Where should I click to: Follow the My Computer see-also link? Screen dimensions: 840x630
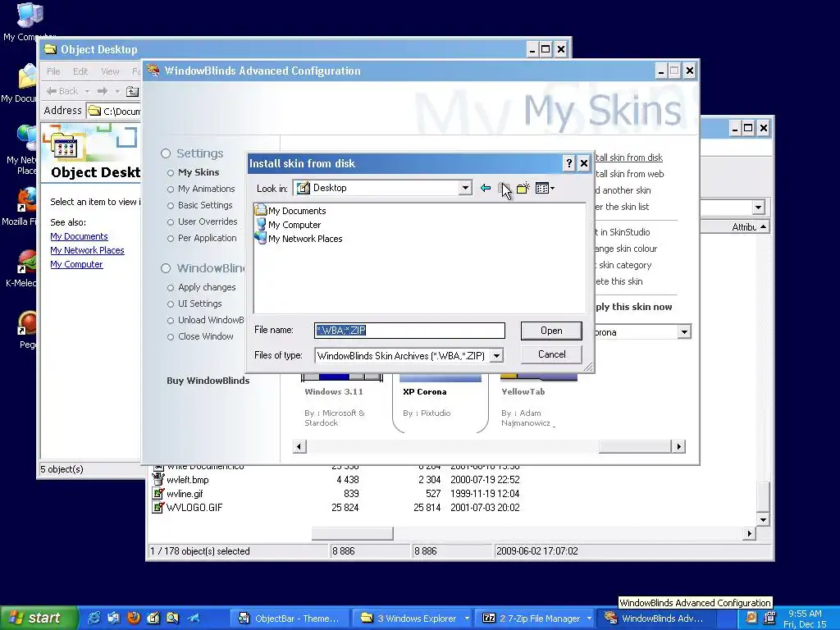[x=76, y=264]
